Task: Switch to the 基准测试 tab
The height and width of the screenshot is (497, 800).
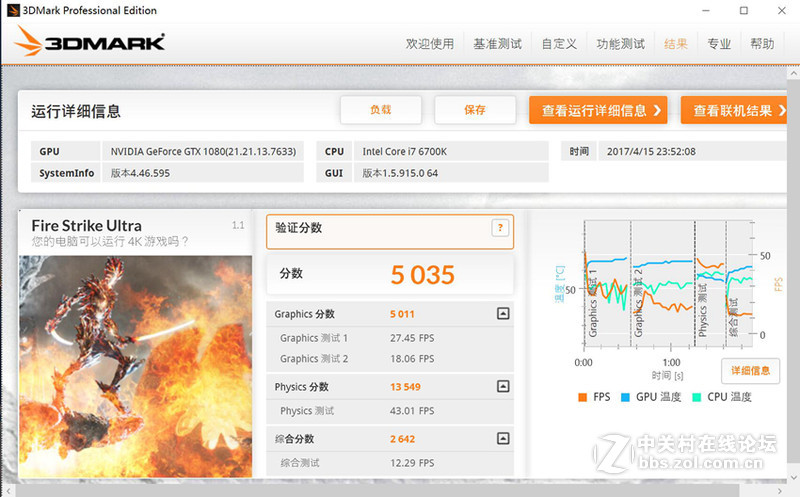Action: pyautogui.click(x=497, y=44)
